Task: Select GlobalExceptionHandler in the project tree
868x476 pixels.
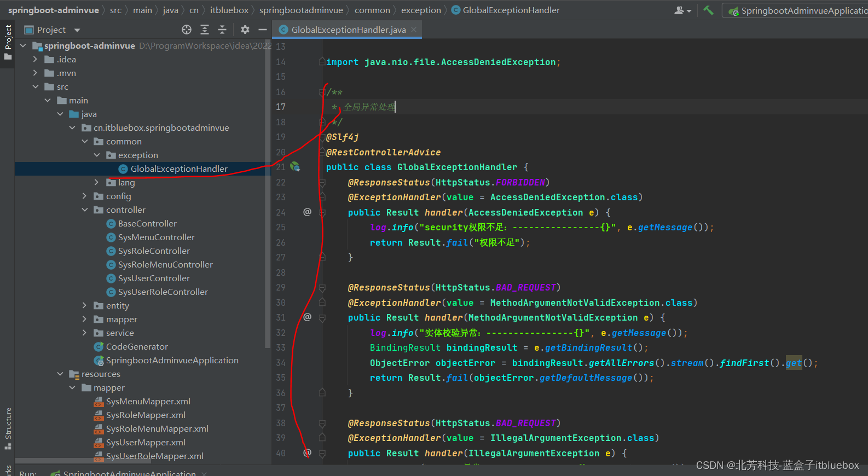Action: pos(179,169)
